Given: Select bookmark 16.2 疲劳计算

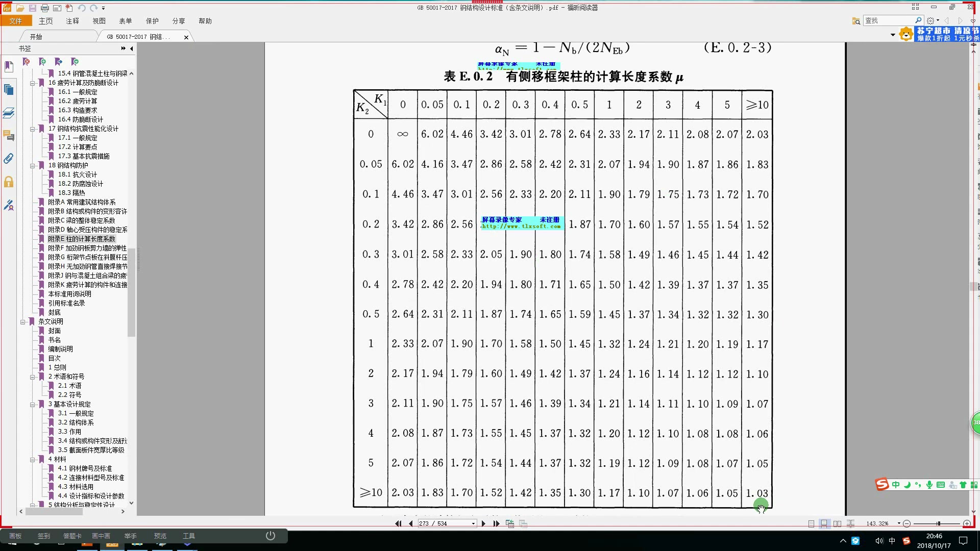Looking at the screenshot, I should point(78,101).
